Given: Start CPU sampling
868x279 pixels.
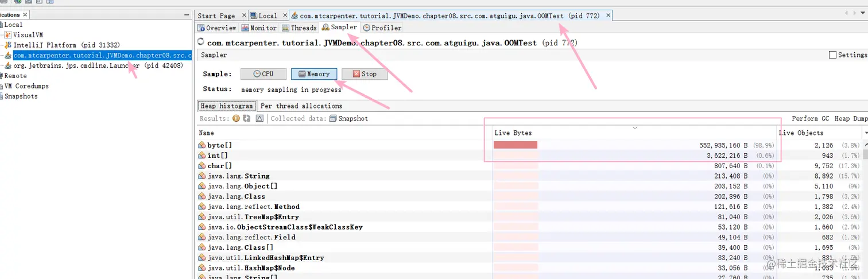Looking at the screenshot, I should (x=263, y=74).
